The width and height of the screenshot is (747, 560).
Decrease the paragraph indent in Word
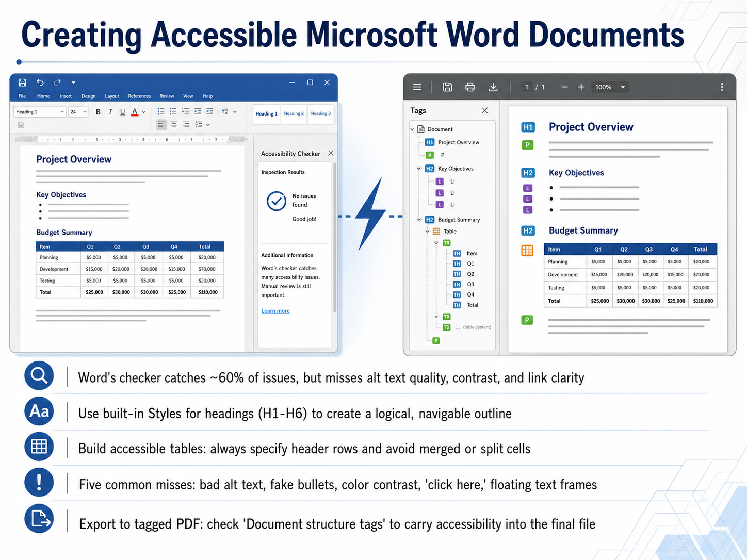(198, 111)
